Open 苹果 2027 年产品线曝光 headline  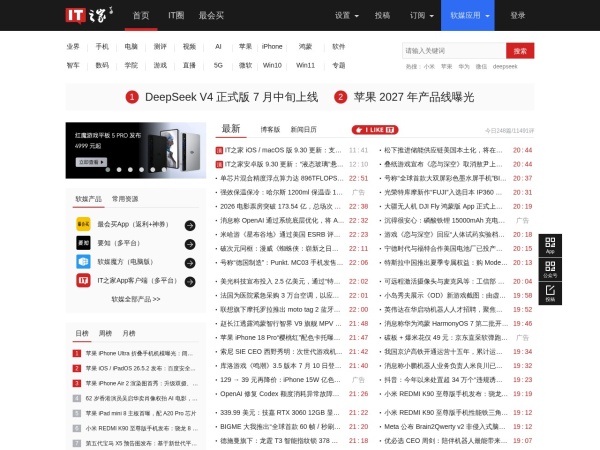[x=413, y=97]
